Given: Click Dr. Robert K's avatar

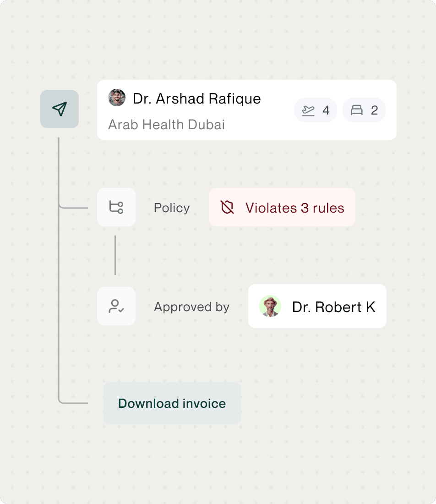Looking at the screenshot, I should point(270,306).
